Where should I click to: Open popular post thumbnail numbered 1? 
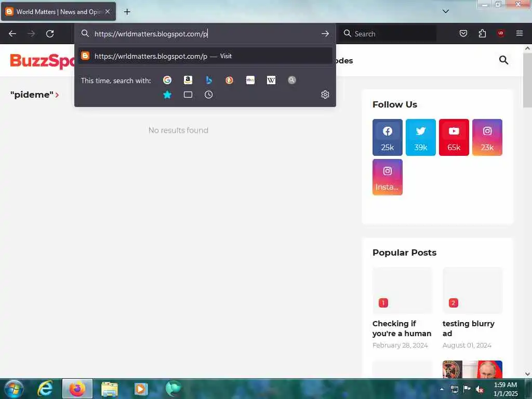403,290
